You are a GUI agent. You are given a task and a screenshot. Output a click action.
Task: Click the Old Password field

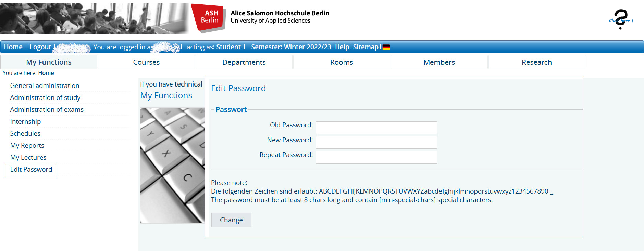click(376, 128)
